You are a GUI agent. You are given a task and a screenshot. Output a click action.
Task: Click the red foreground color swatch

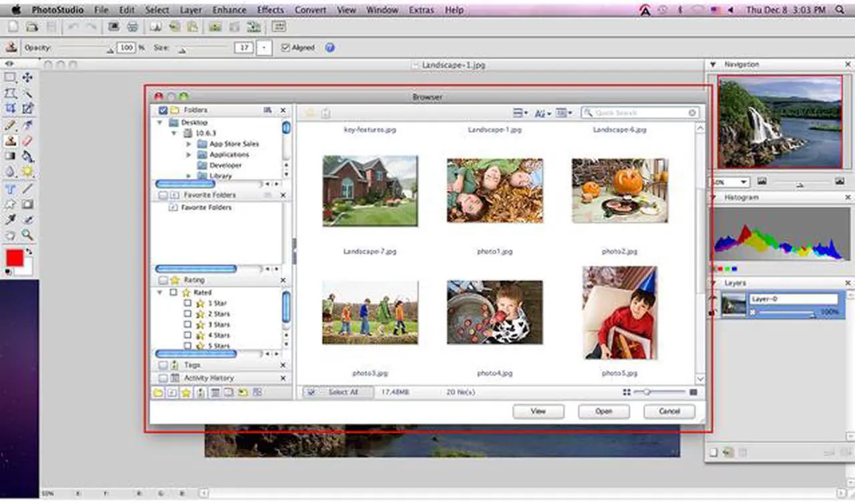tap(15, 258)
